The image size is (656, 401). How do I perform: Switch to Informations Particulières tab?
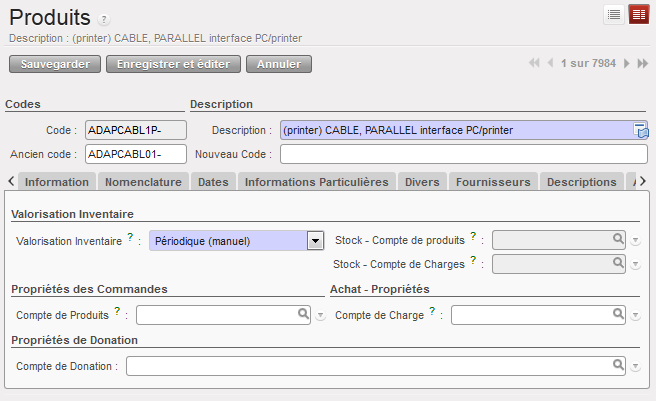click(316, 182)
